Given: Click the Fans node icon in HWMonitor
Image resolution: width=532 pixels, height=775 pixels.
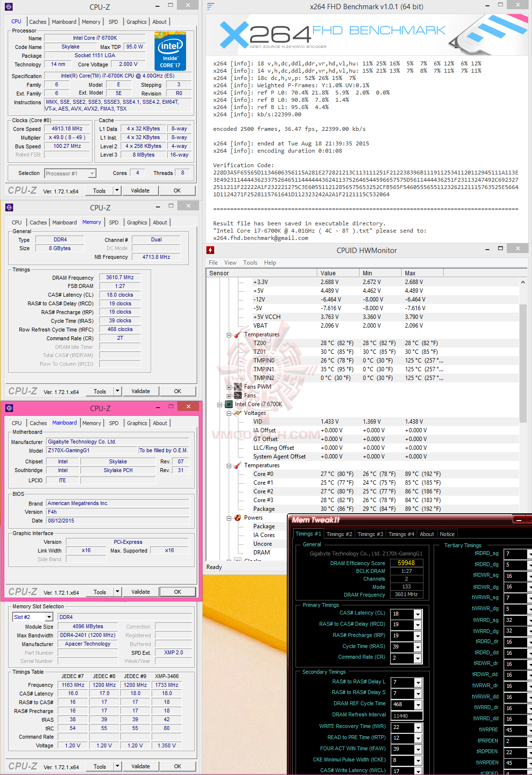Looking at the screenshot, I should point(238,395).
